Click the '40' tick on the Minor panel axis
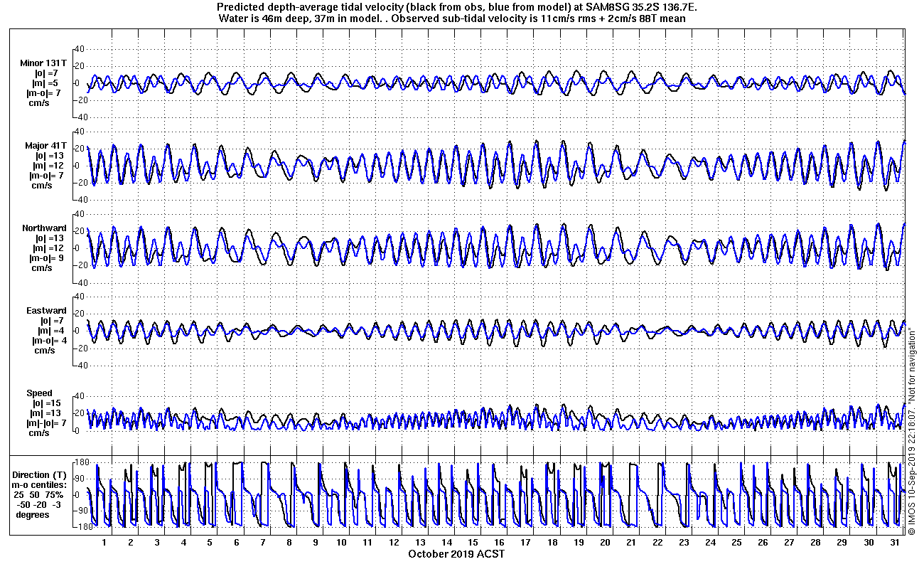This screenshot has width=924, height=569. click(80, 48)
